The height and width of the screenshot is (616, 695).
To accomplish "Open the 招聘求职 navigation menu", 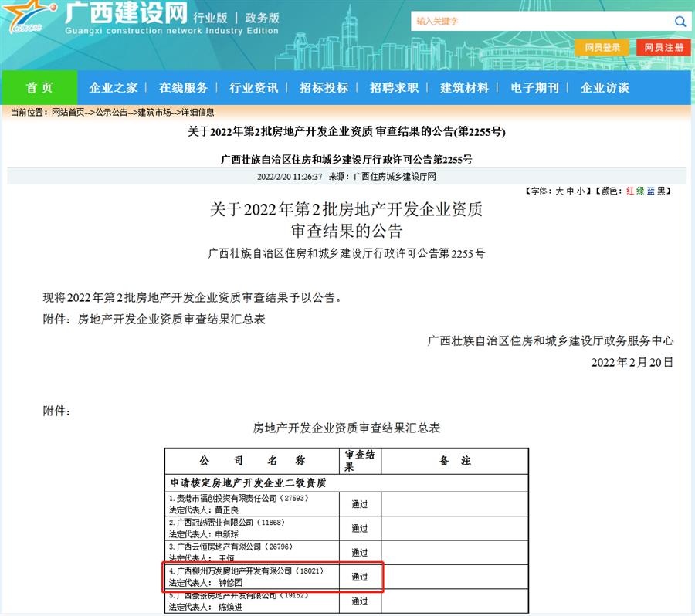I will [x=394, y=88].
